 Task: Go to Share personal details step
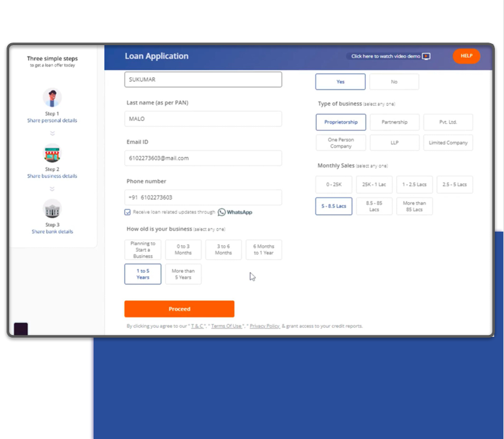tap(52, 120)
